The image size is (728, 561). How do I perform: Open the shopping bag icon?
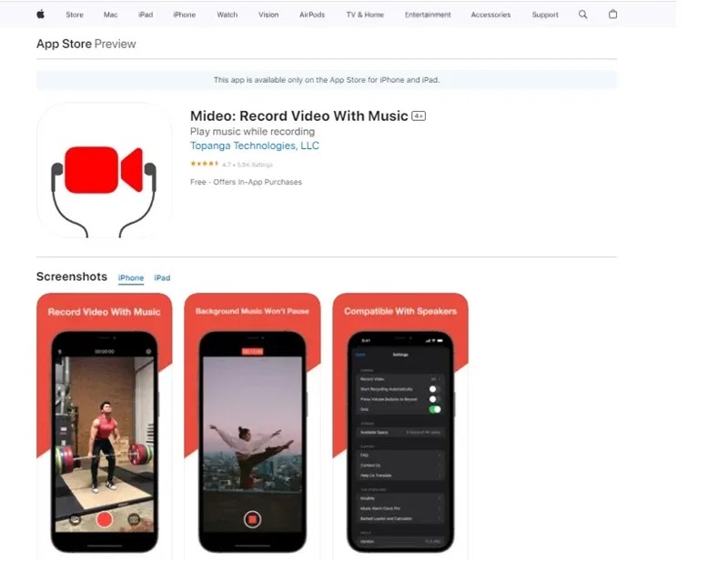point(612,15)
